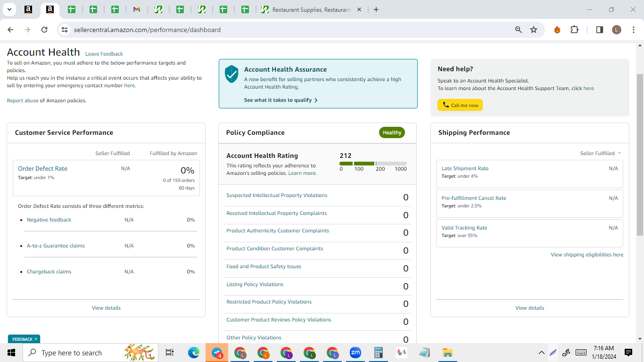The width and height of the screenshot is (644, 362).
Task: Open Chargeback claims metric
Action: coord(49,271)
